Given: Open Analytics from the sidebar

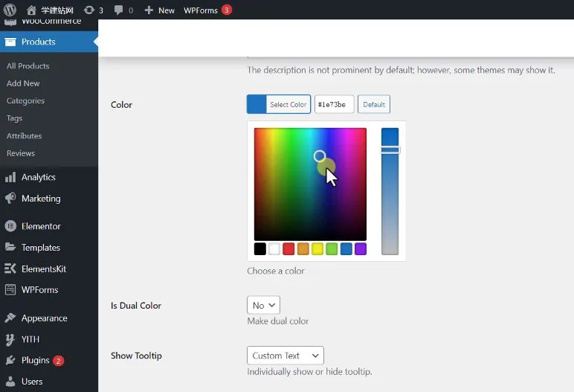Looking at the screenshot, I should coord(38,177).
